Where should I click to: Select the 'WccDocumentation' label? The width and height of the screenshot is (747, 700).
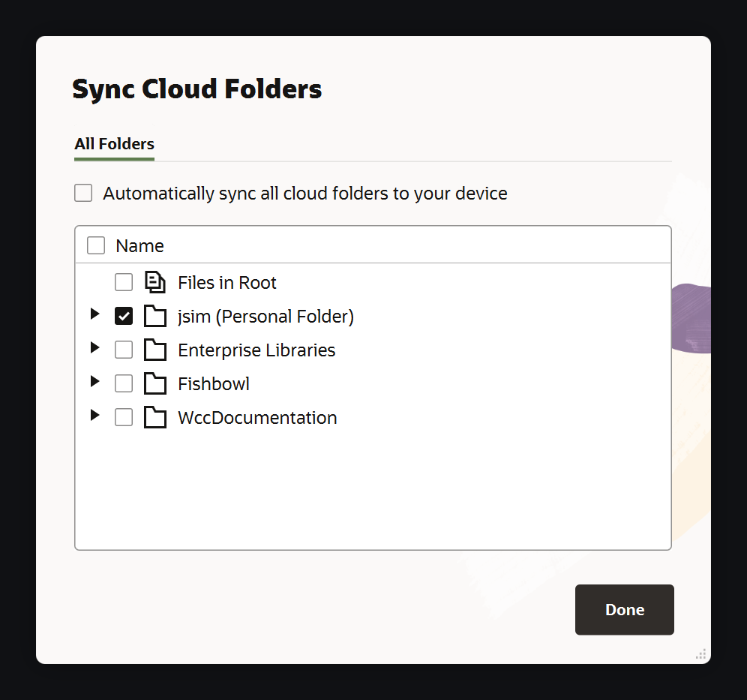[x=258, y=418]
